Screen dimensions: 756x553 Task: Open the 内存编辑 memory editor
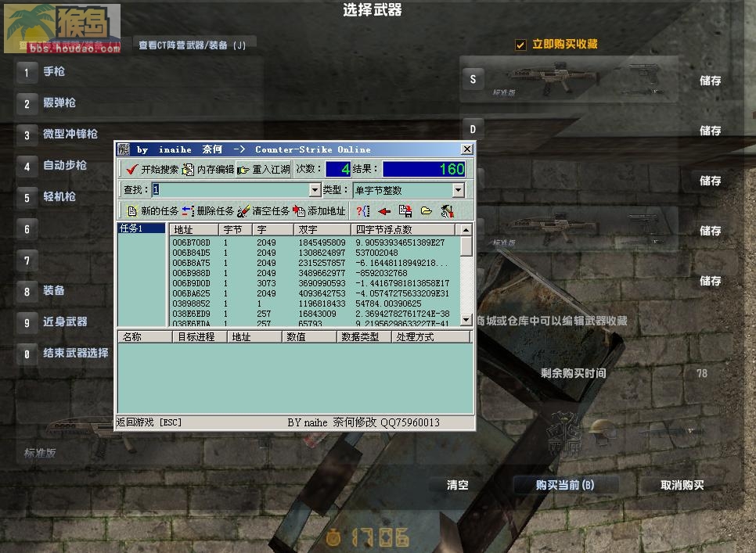[x=208, y=170]
